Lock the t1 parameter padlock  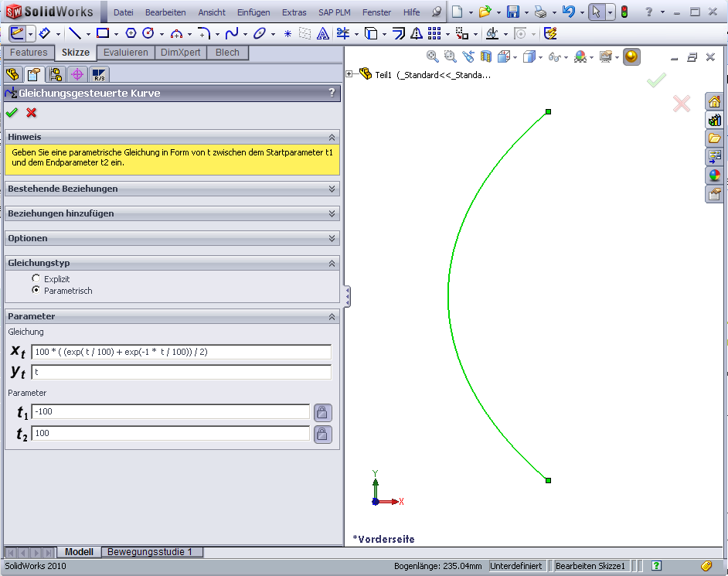(322, 412)
